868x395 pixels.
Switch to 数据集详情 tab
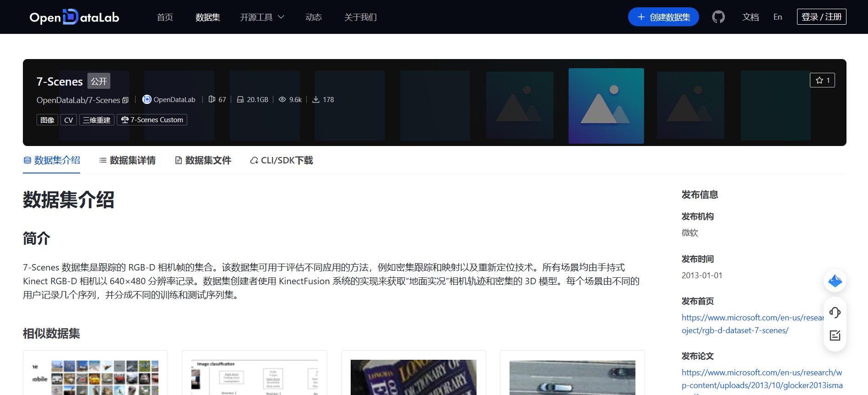pos(127,160)
